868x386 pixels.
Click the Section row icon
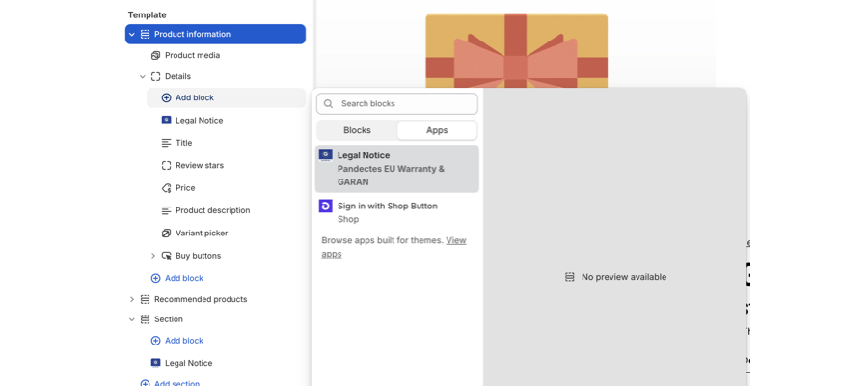coord(145,319)
